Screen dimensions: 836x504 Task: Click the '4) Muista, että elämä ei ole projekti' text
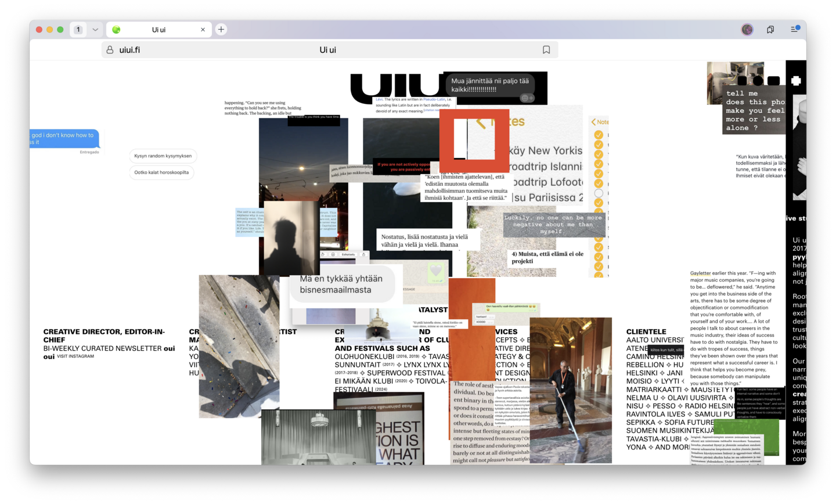547,257
